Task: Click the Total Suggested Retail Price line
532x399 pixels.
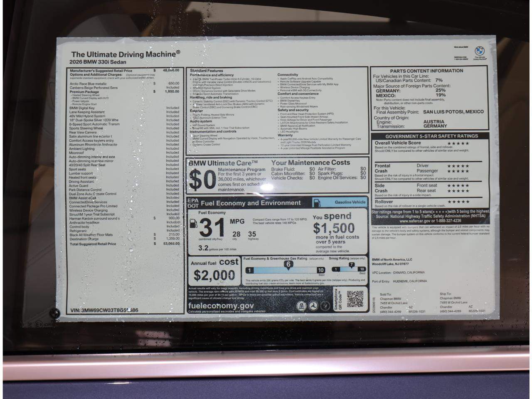Action: [124, 244]
